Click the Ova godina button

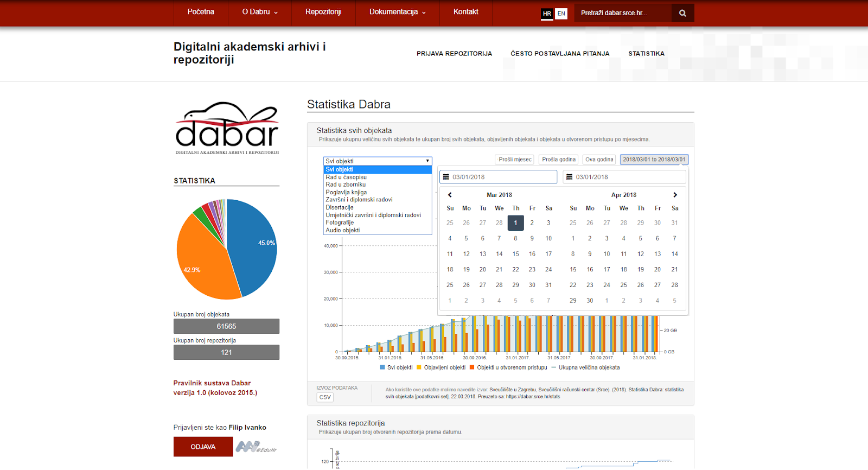[599, 160]
